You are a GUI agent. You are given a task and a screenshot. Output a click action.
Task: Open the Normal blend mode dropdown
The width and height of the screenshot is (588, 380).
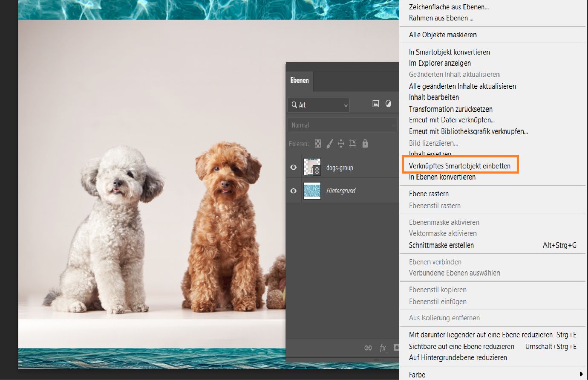[x=342, y=125]
